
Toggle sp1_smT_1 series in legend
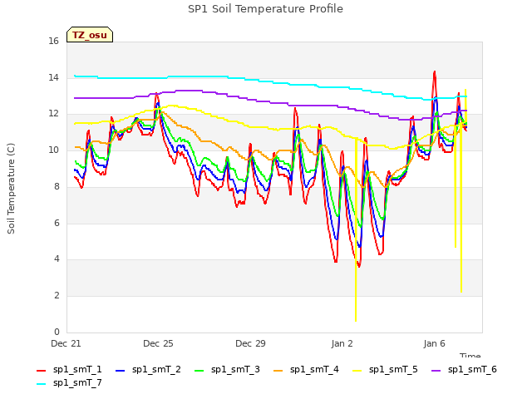[x=69, y=369]
